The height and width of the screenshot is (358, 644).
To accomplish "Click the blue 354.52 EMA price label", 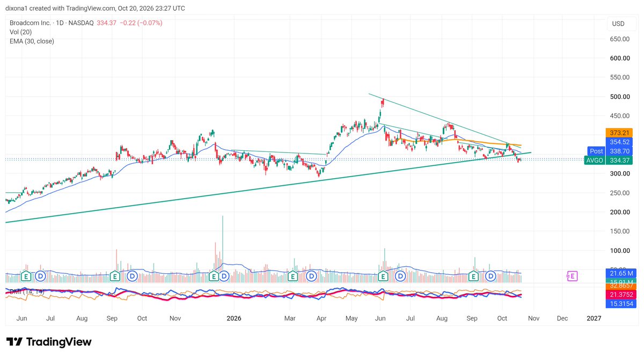I will [x=619, y=142].
